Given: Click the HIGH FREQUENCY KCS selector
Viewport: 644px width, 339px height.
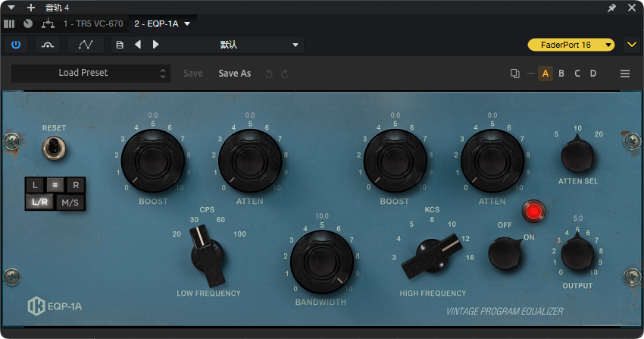Looking at the screenshot, I should (432, 256).
